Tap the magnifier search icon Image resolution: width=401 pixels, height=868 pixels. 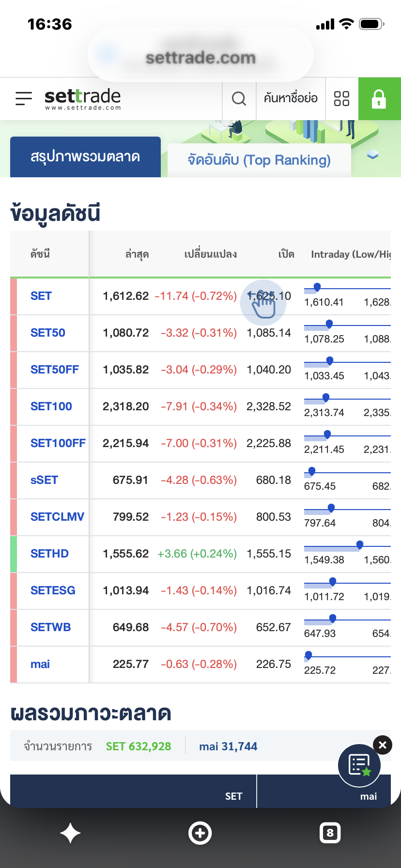(239, 98)
